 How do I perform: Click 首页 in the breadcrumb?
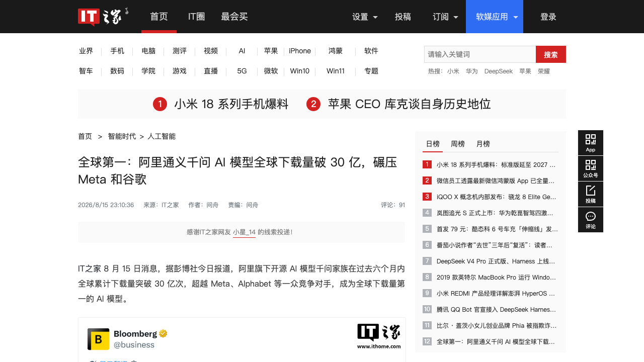(85, 136)
